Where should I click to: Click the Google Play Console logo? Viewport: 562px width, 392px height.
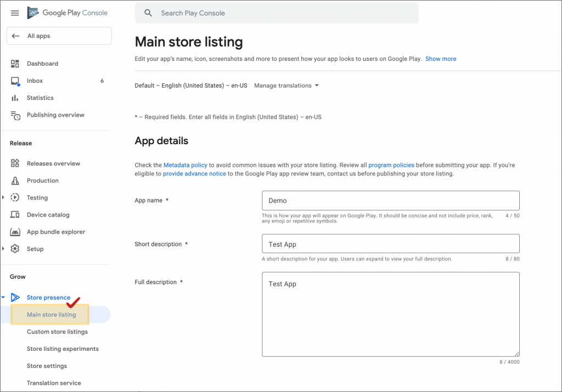point(67,13)
